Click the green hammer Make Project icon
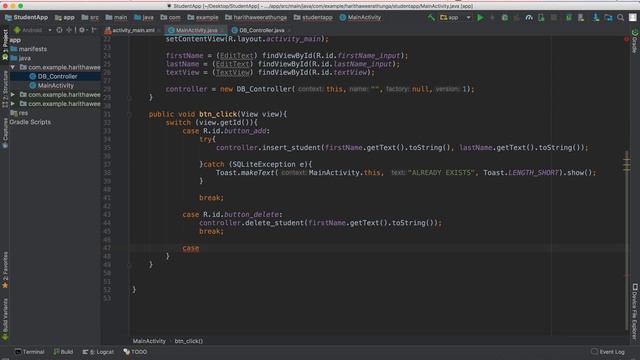The height and width of the screenshot is (360, 640). 431,18
